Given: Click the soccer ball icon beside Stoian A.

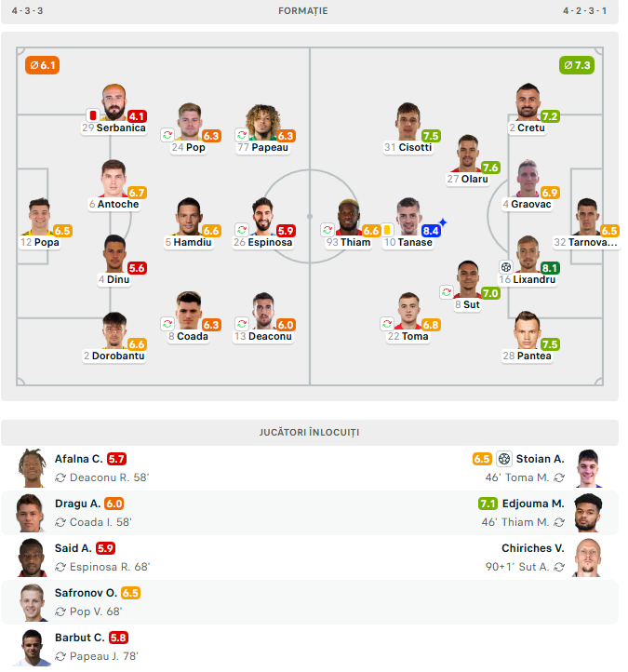Looking at the screenshot, I should pyautogui.click(x=504, y=459).
